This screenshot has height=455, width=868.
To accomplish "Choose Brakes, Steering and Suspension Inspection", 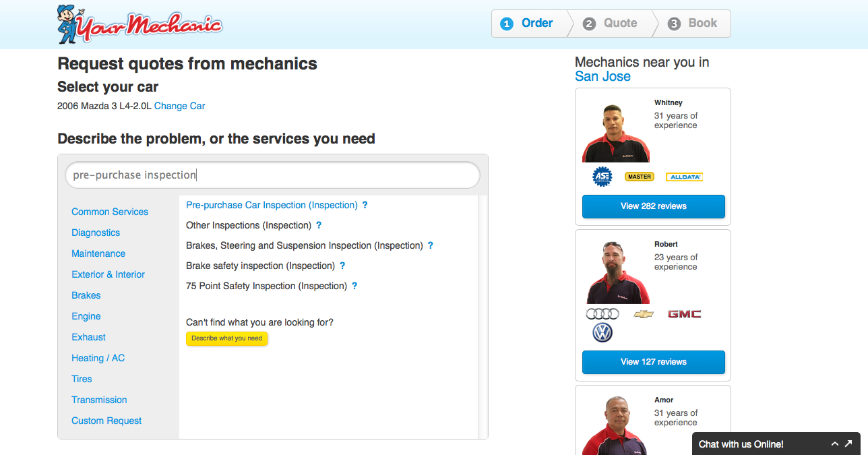I will tap(305, 245).
